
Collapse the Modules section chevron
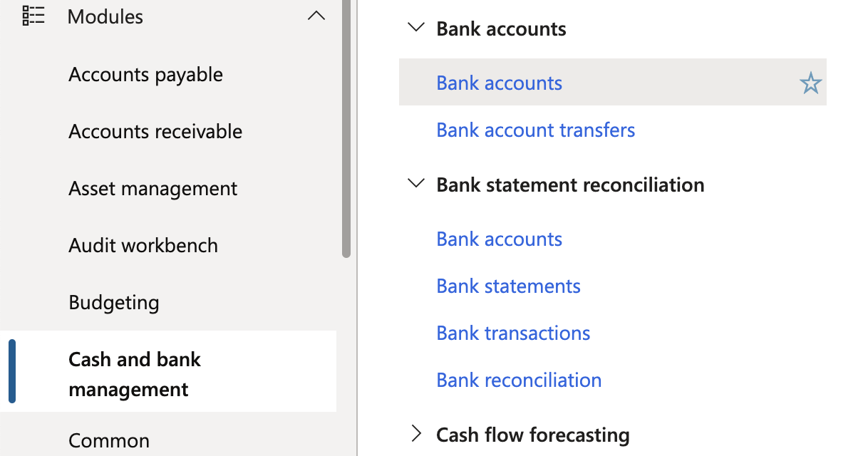click(x=316, y=16)
